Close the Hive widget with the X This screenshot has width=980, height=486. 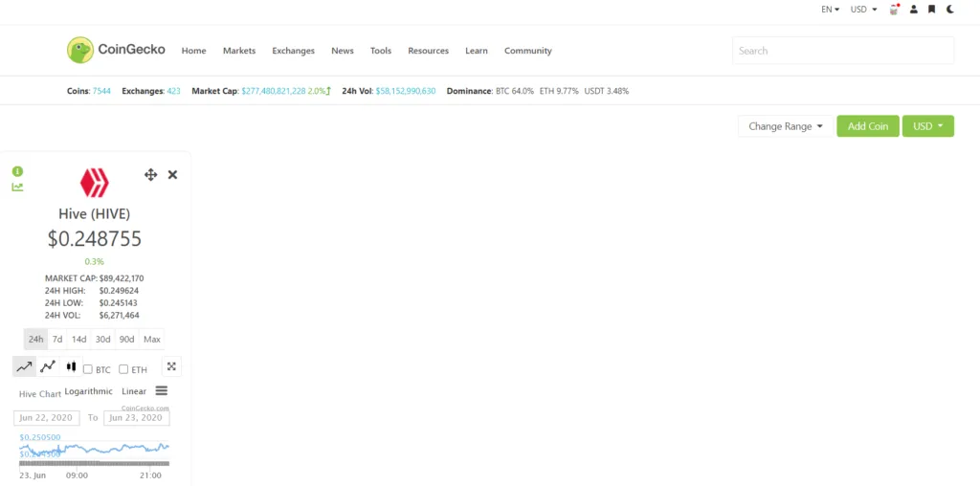pyautogui.click(x=172, y=175)
